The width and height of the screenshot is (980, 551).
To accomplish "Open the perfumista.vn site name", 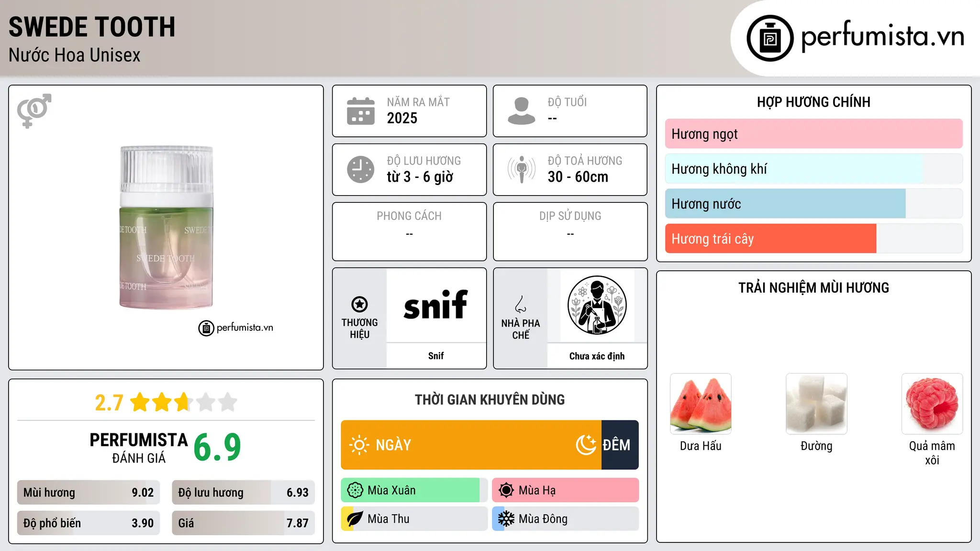I will pos(882,36).
